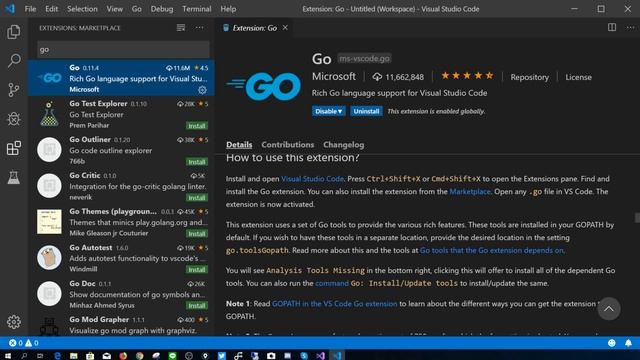
Task: Open the Marketplace link in description
Action: pos(470,191)
